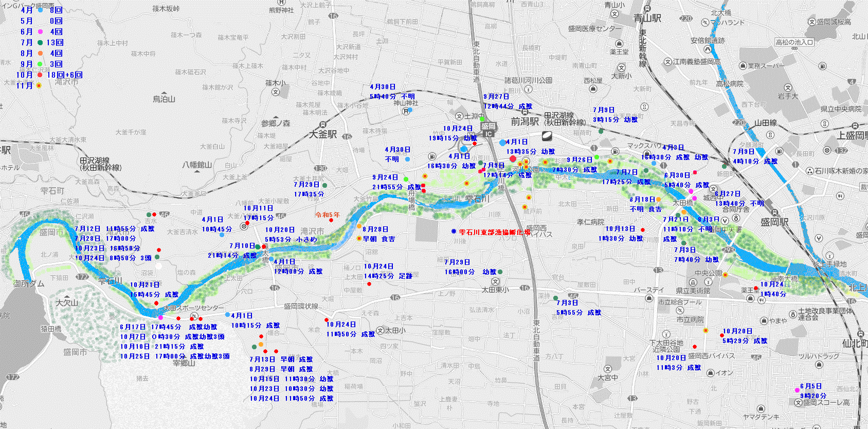Image resolution: width=868 pixels, height=429 pixels.
Task: Click the blue 4月 legend dot
Action: click(x=40, y=10)
